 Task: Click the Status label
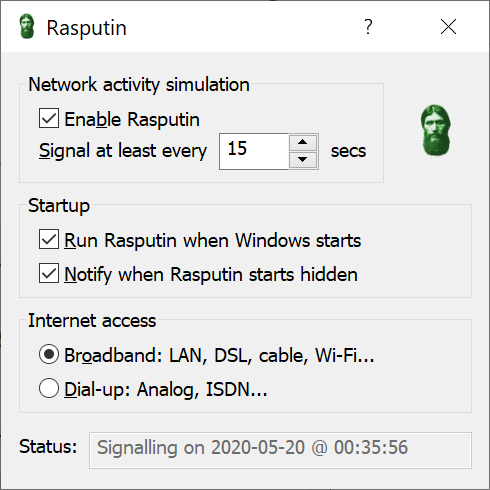tap(48, 446)
